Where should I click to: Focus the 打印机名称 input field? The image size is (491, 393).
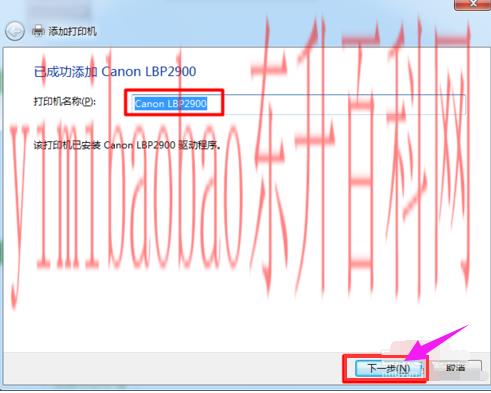[298, 104]
